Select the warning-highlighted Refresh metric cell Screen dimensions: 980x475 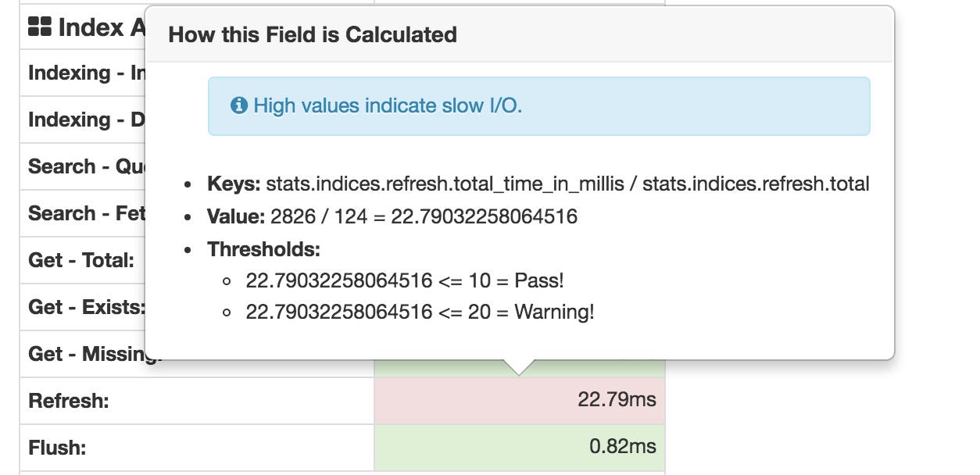point(520,400)
